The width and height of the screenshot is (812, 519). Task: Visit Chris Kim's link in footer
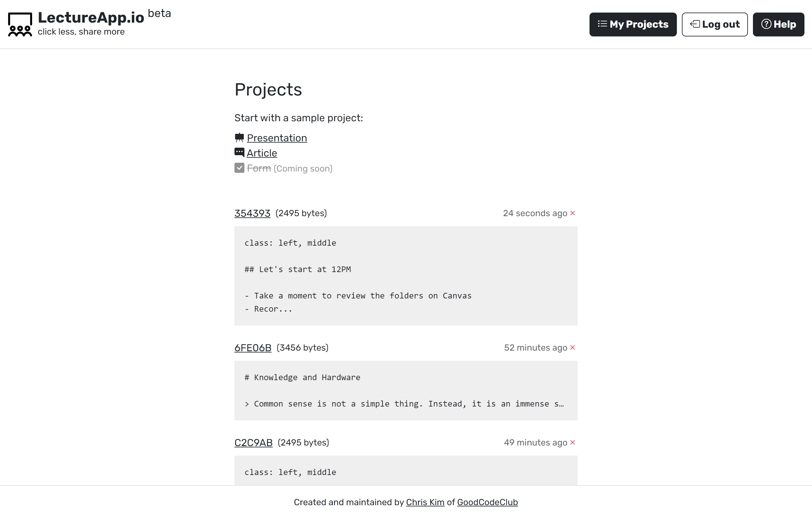click(425, 502)
